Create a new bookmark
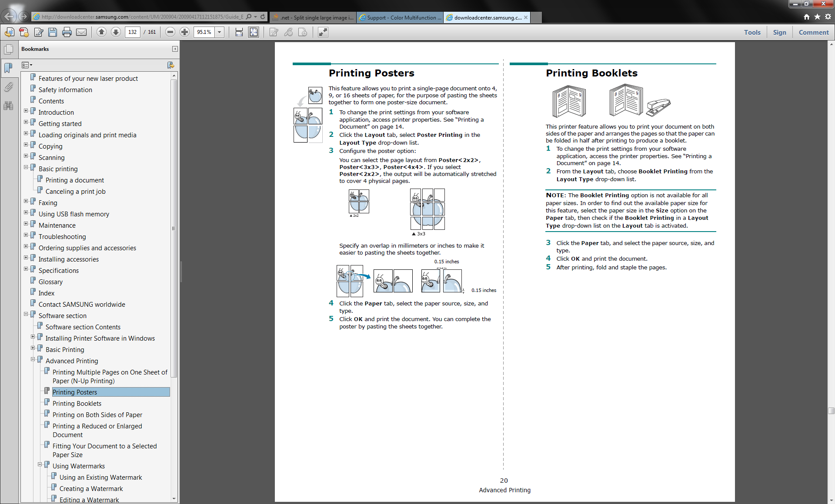The image size is (835, 504). [x=170, y=64]
